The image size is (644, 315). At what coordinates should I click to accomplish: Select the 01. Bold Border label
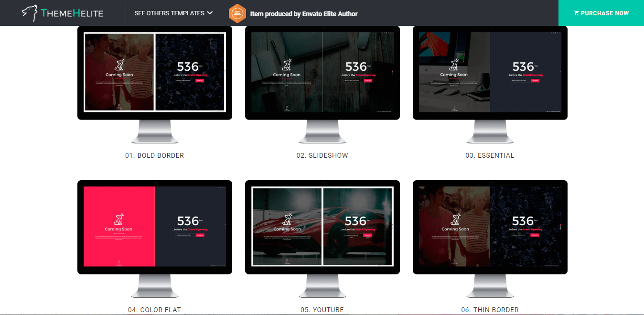pos(154,155)
